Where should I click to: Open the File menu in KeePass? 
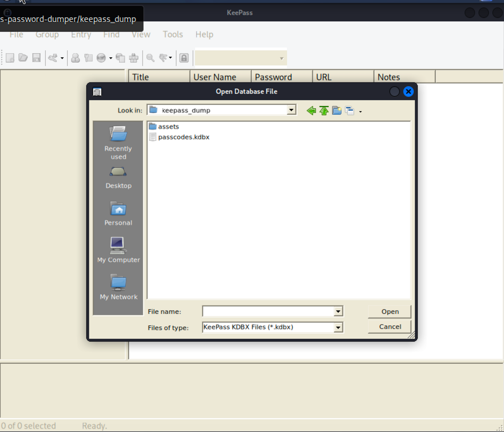click(x=16, y=34)
